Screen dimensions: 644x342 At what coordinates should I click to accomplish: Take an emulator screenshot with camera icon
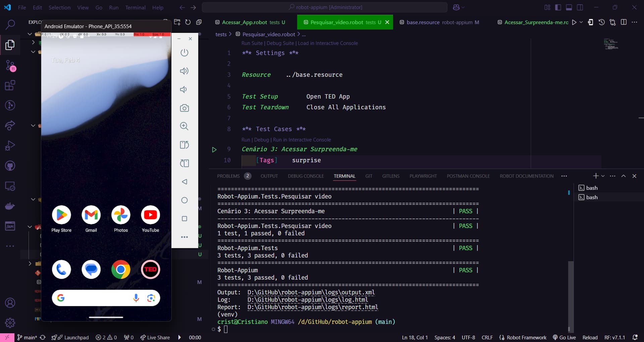point(184,108)
